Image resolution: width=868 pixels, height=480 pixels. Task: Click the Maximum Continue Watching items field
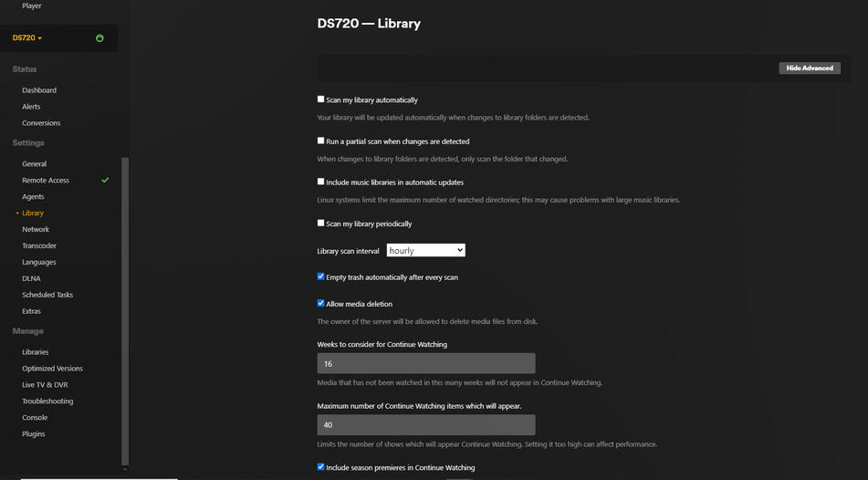(425, 424)
